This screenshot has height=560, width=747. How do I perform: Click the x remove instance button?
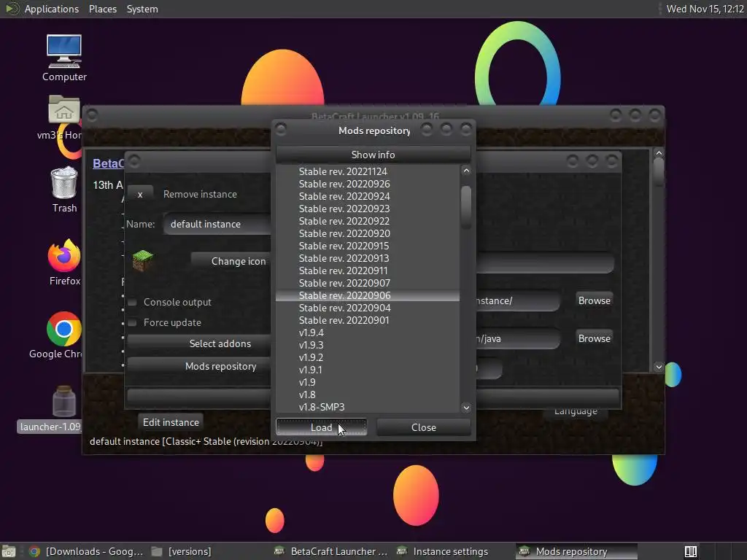140,194
